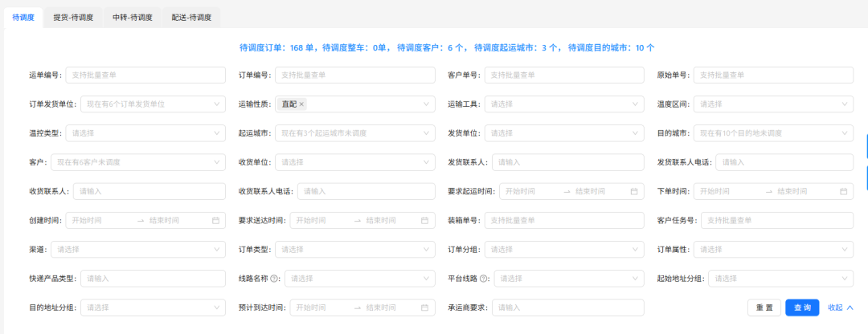Image resolution: width=868 pixels, height=334 pixels.
Task: Open the 起始地址分组 dropdown
Action: tap(781, 279)
